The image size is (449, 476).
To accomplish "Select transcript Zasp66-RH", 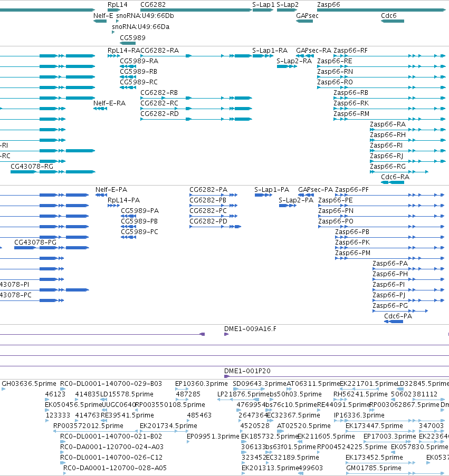I will pos(388,134).
